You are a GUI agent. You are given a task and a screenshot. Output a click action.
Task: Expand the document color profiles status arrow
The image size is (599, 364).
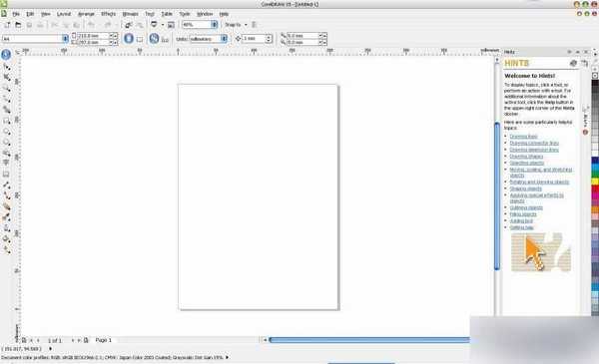(228, 357)
